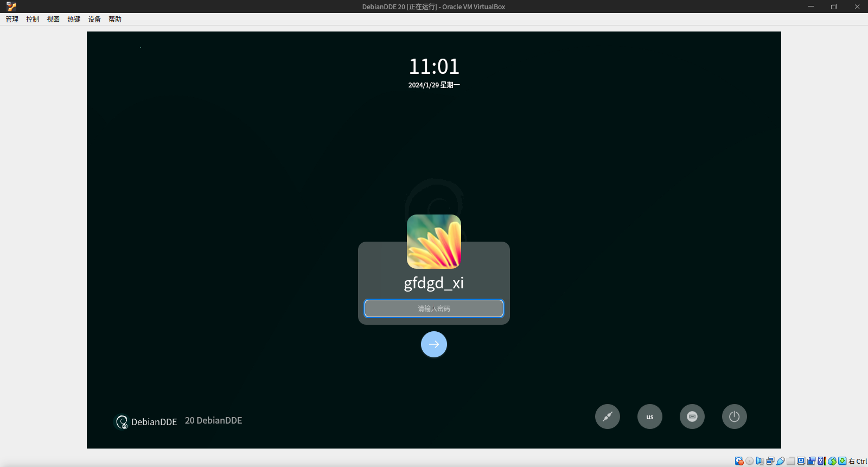
Task: Click the 右 Ctrl host key label
Action: tap(858, 461)
